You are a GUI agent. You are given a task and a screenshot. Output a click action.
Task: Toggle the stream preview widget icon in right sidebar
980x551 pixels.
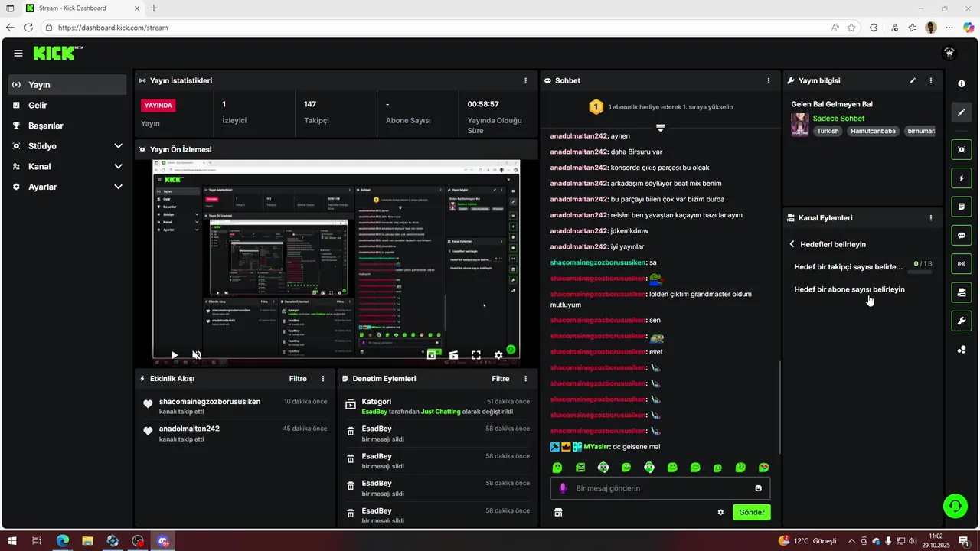[x=962, y=149]
